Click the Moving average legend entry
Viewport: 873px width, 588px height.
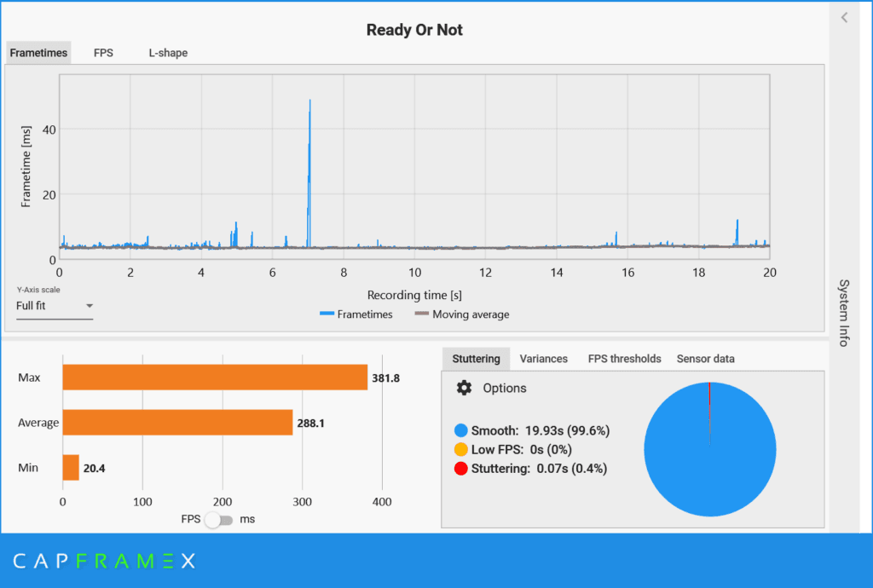click(462, 314)
